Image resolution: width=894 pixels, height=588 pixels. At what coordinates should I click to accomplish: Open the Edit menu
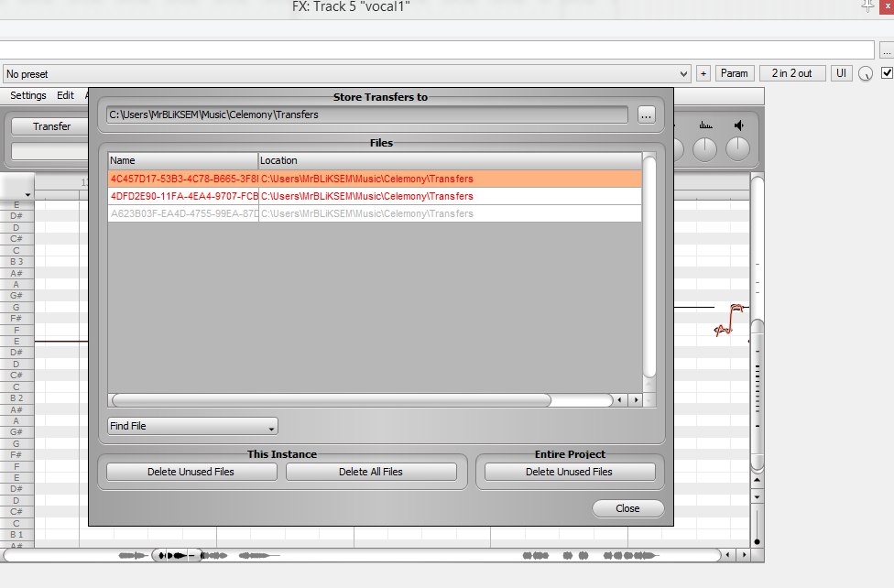[x=65, y=95]
